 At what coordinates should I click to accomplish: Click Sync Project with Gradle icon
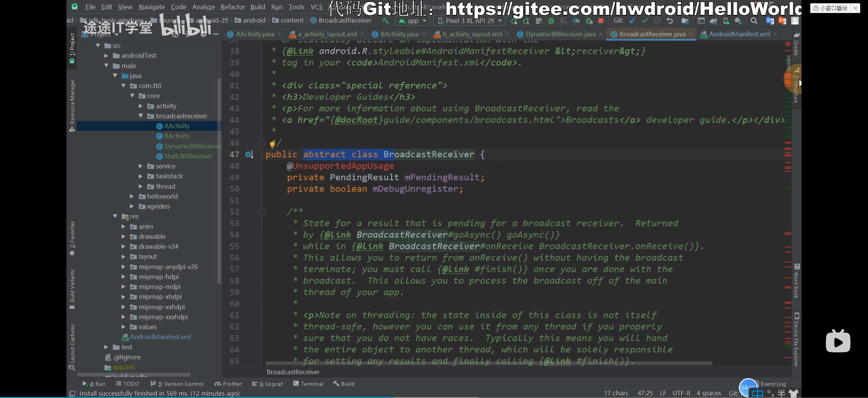[713, 21]
